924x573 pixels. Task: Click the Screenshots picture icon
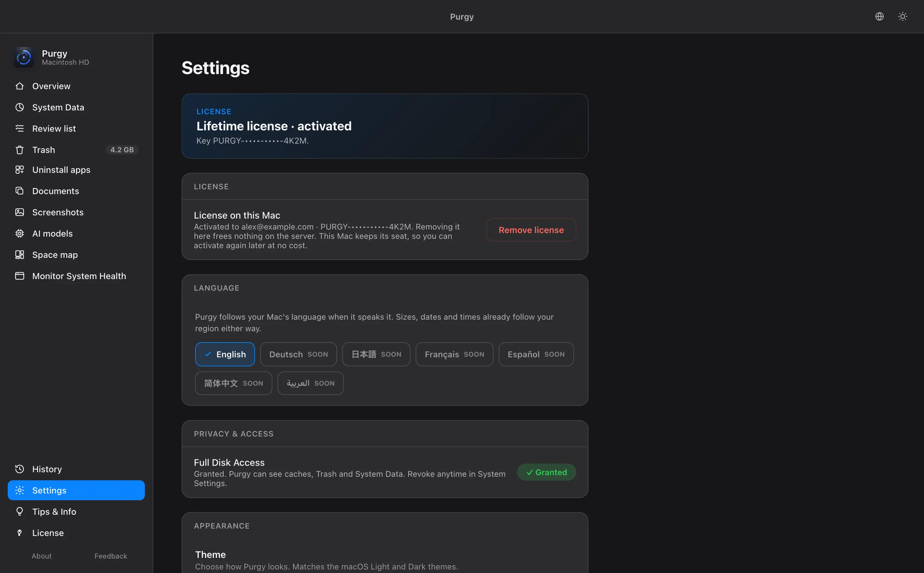tap(20, 212)
